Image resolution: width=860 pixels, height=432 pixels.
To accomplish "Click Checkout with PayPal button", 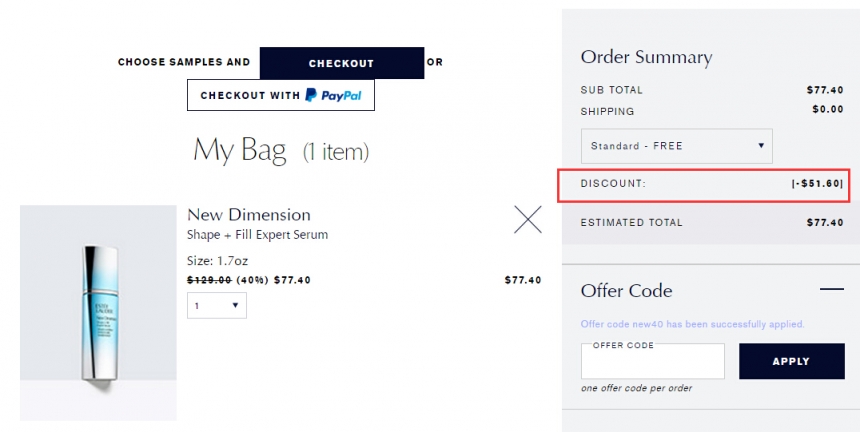I will tap(281, 95).
